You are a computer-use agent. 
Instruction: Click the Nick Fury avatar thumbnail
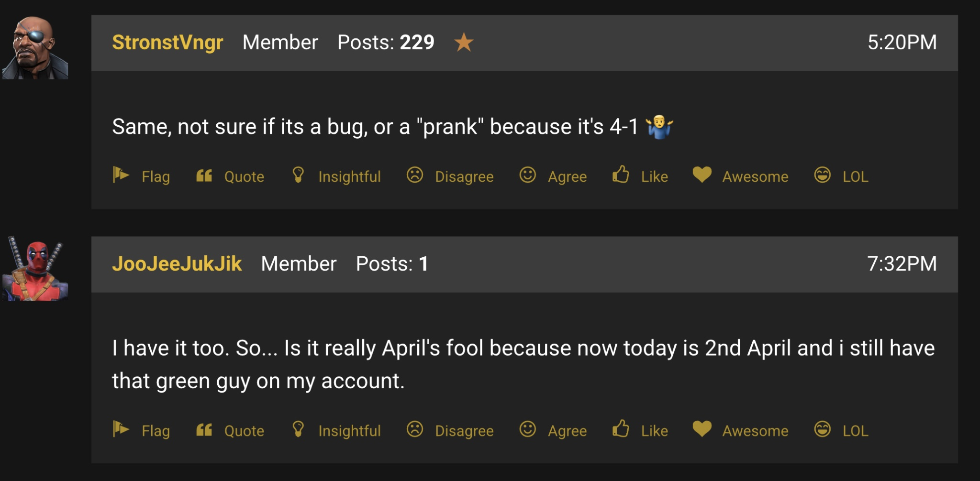(x=35, y=47)
